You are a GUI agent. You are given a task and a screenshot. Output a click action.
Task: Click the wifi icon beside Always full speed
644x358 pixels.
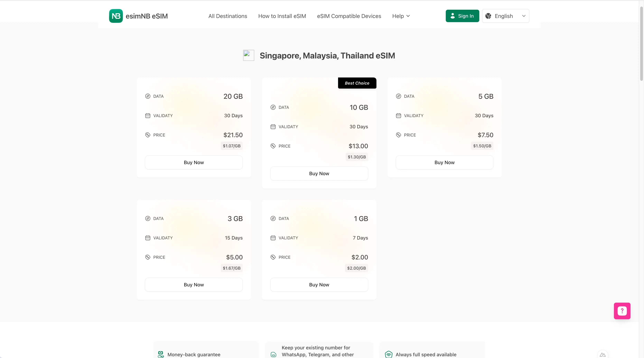[x=389, y=354]
